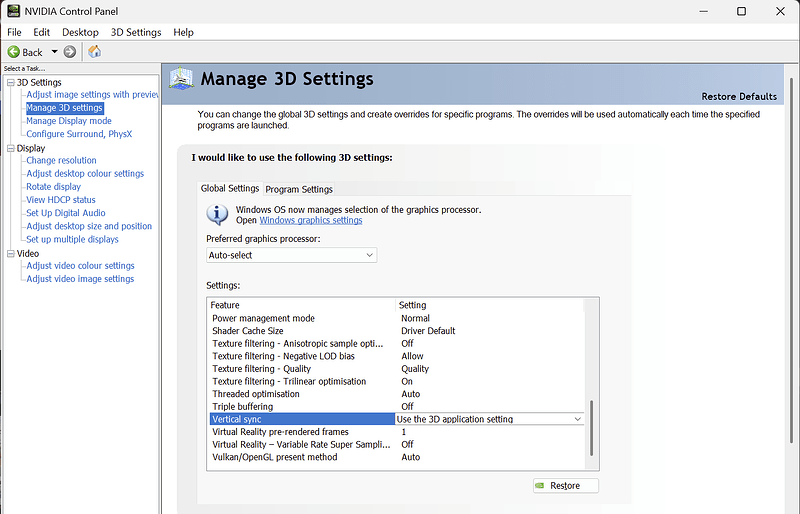Viewport: 800px width, 514px height.
Task: Open the Vertical sync setting dropdown
Action: pos(577,419)
